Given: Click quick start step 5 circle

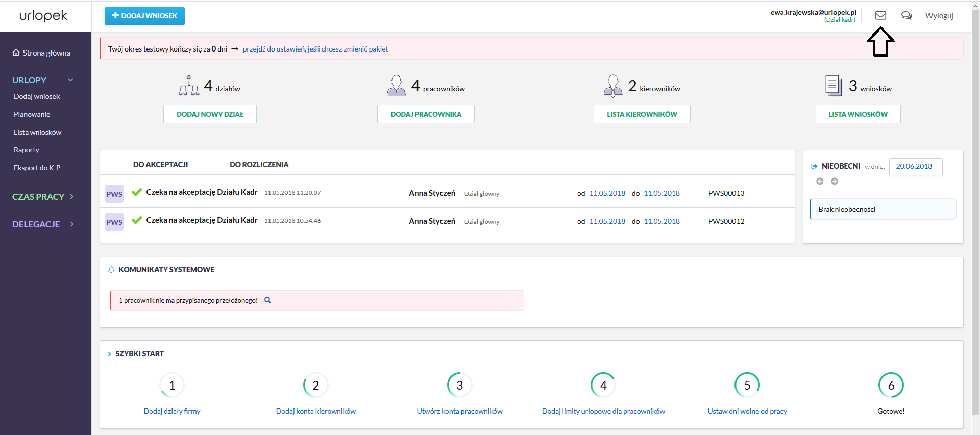Looking at the screenshot, I should point(747,385).
